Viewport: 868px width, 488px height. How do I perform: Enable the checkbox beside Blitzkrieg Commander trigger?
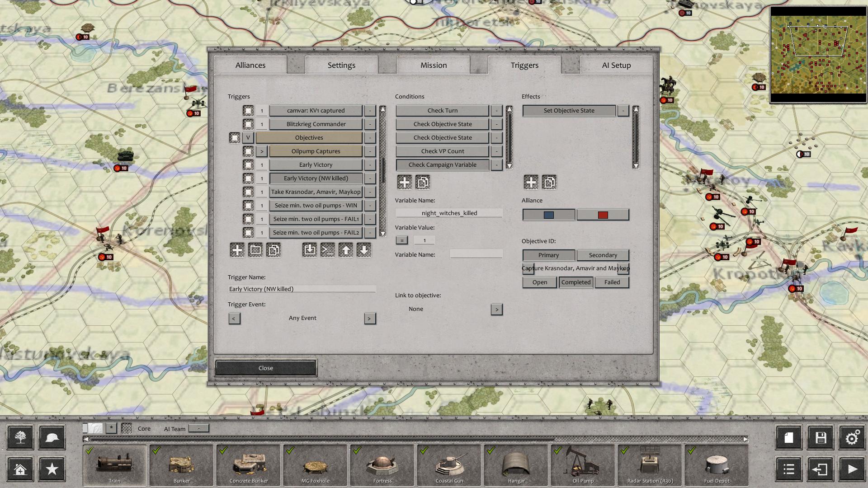click(248, 124)
